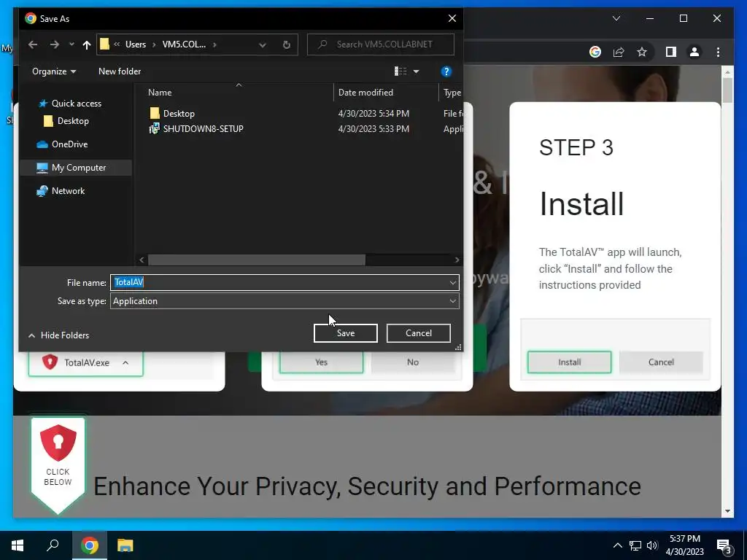Expand the address path history dropdown

[x=263, y=44]
